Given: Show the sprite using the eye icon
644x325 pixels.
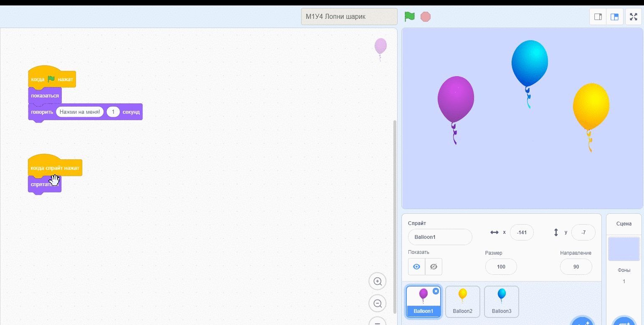Looking at the screenshot, I should pos(416,266).
